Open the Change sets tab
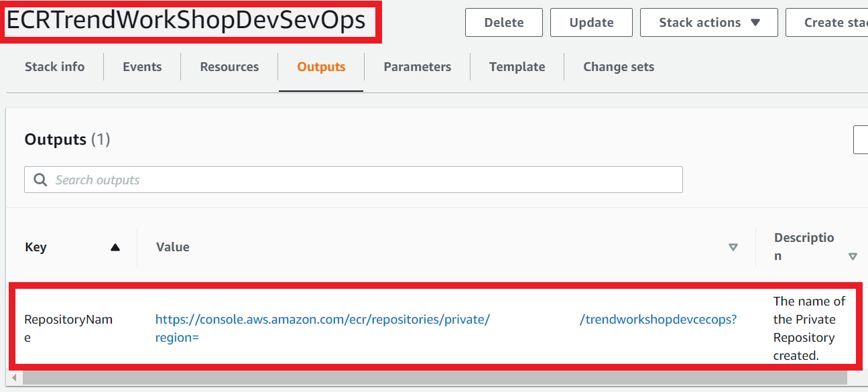The height and width of the screenshot is (392, 868). click(x=619, y=67)
